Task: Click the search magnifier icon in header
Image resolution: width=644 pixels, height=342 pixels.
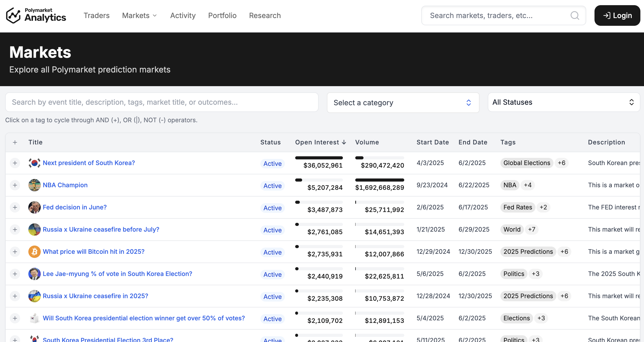Action: [575, 15]
